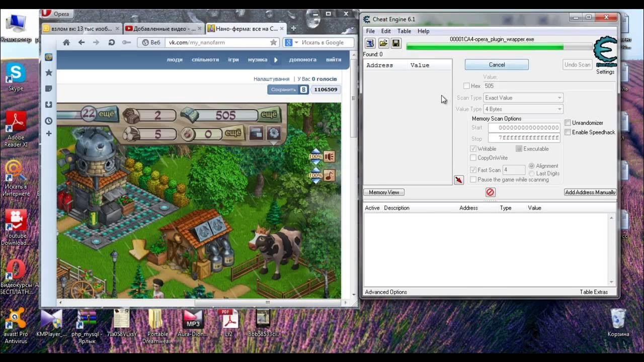Open Cheat Engine Edit menu
The height and width of the screenshot is (362, 644).
coord(386,31)
